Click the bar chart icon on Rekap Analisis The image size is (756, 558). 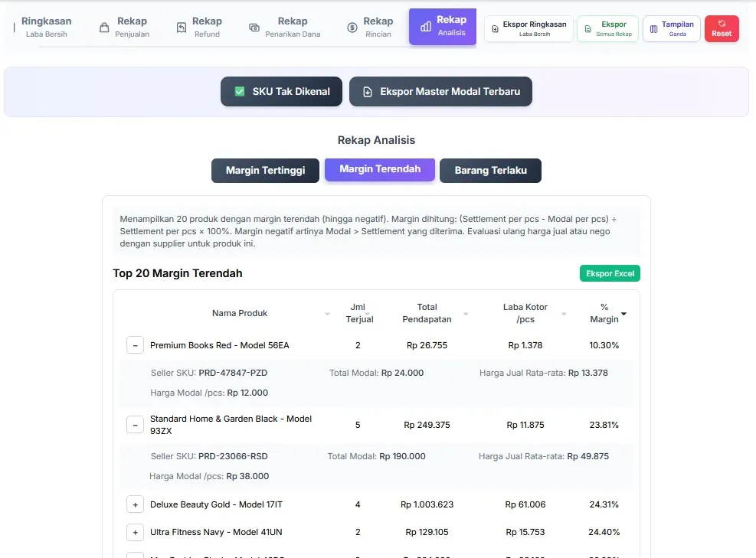point(425,27)
